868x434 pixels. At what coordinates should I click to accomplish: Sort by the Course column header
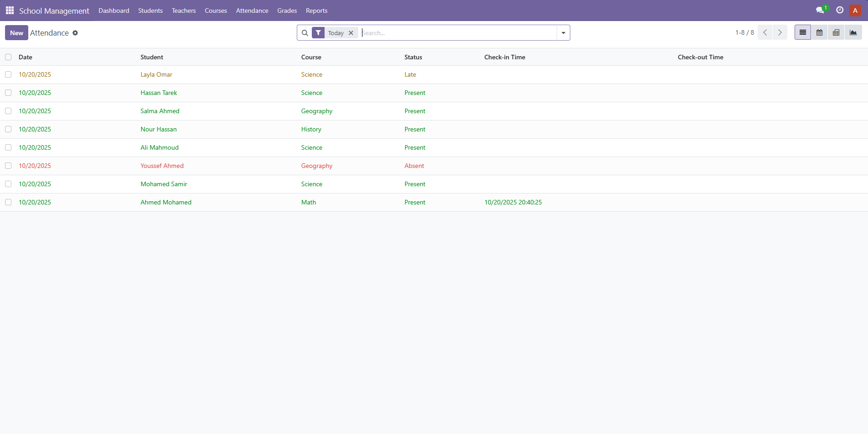pyautogui.click(x=311, y=57)
